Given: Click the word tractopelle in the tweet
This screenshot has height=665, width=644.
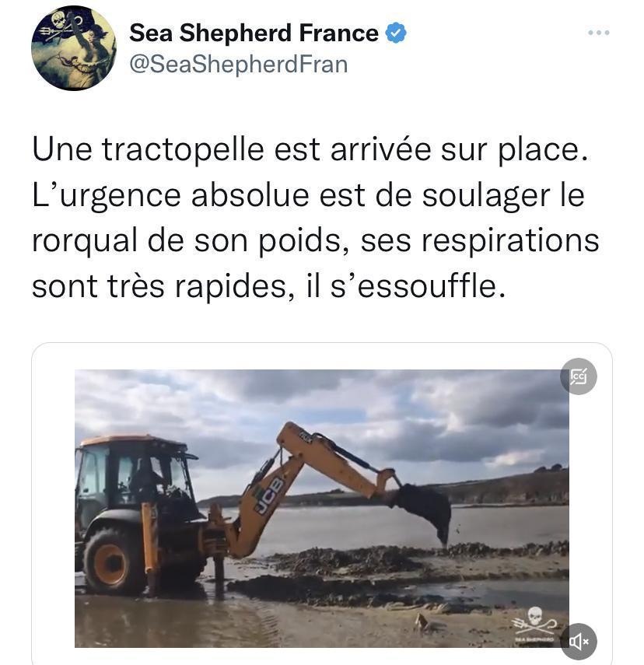Looking at the screenshot, I should (x=183, y=150).
